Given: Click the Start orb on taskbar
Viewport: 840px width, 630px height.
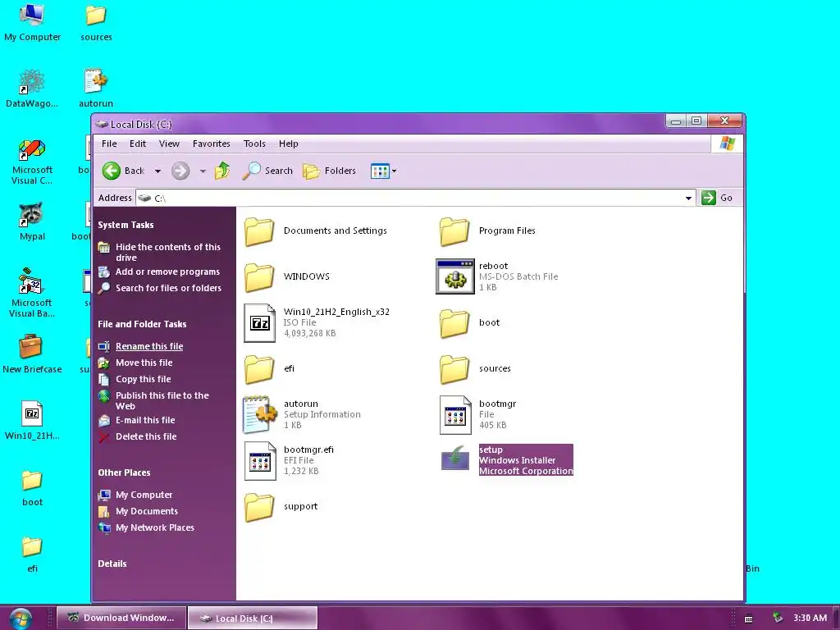Looking at the screenshot, I should (x=21, y=619).
